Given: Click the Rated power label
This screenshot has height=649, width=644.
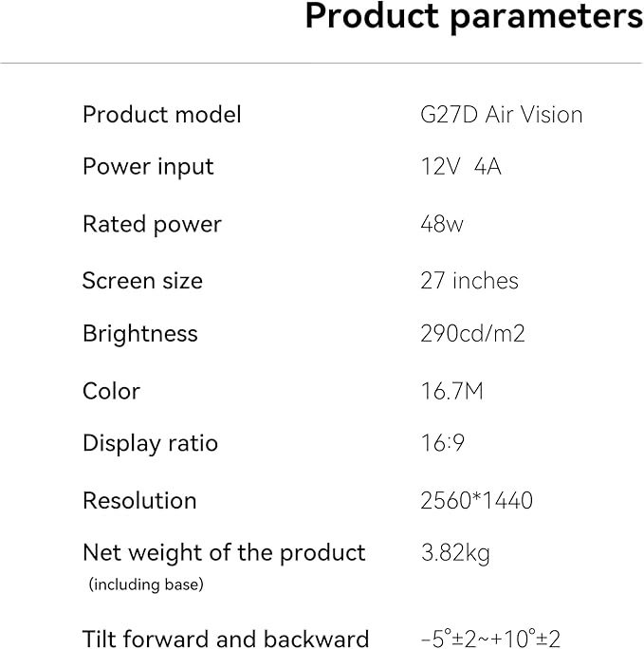Looking at the screenshot, I should (152, 225).
